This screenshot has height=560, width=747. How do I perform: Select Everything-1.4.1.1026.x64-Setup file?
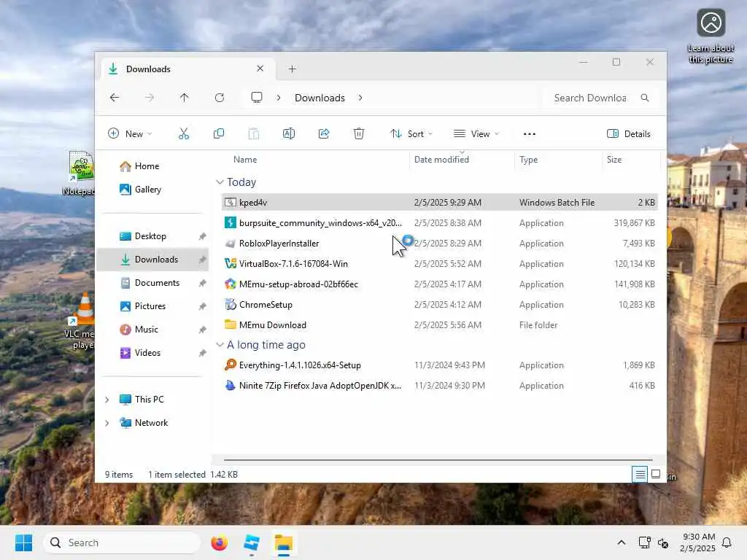pos(439,365)
